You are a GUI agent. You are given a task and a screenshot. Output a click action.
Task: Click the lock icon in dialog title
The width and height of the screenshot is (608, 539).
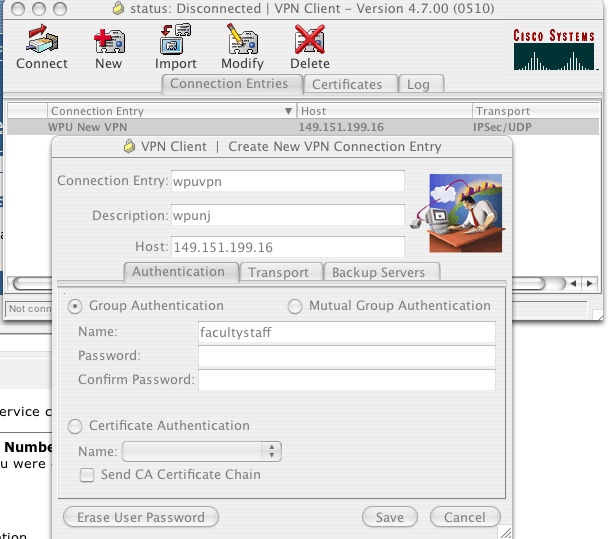[130, 146]
